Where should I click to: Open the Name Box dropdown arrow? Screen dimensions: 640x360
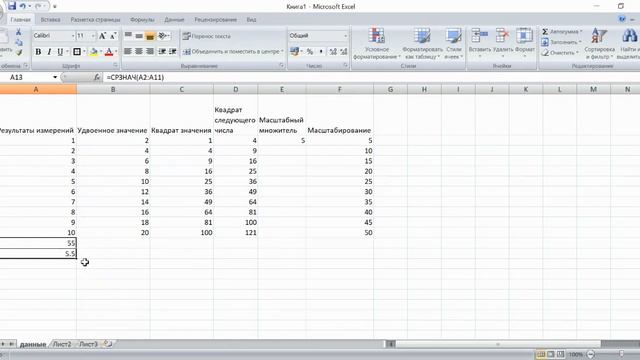pos(55,77)
